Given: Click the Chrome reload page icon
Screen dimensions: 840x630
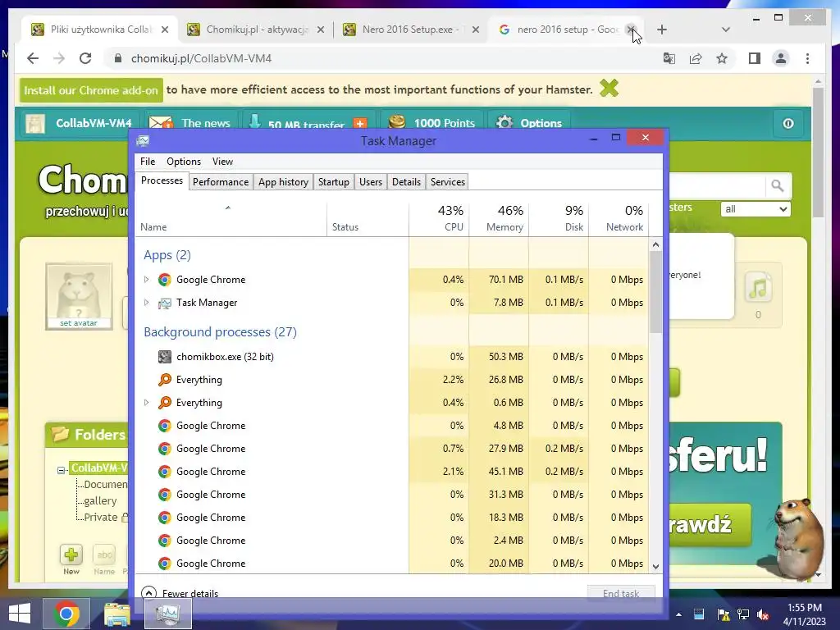Looking at the screenshot, I should point(85,58).
